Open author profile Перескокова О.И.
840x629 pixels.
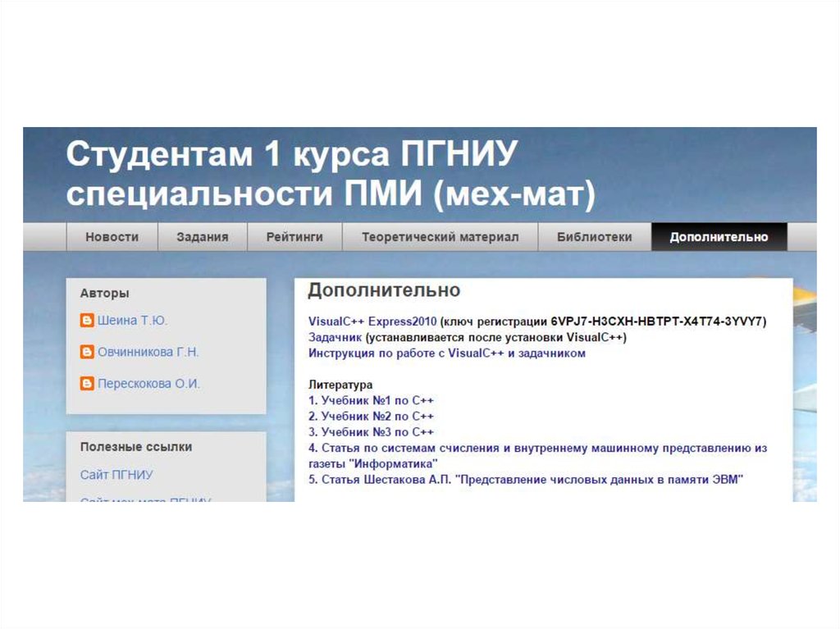[148, 384]
